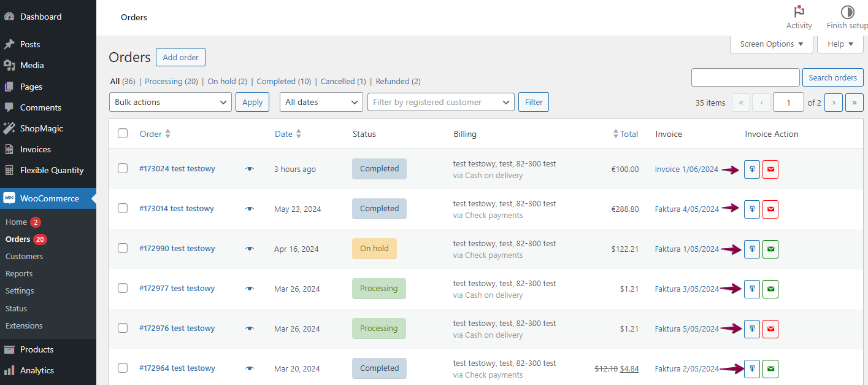Download Faktura 3/05/2024 invoice PDF
This screenshot has height=385, width=868.
[x=751, y=289]
